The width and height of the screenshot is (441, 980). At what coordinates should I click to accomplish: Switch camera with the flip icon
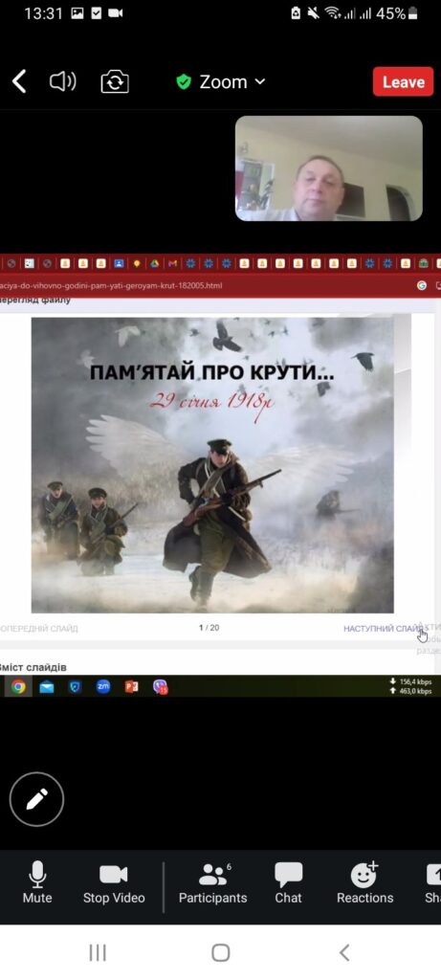click(115, 82)
